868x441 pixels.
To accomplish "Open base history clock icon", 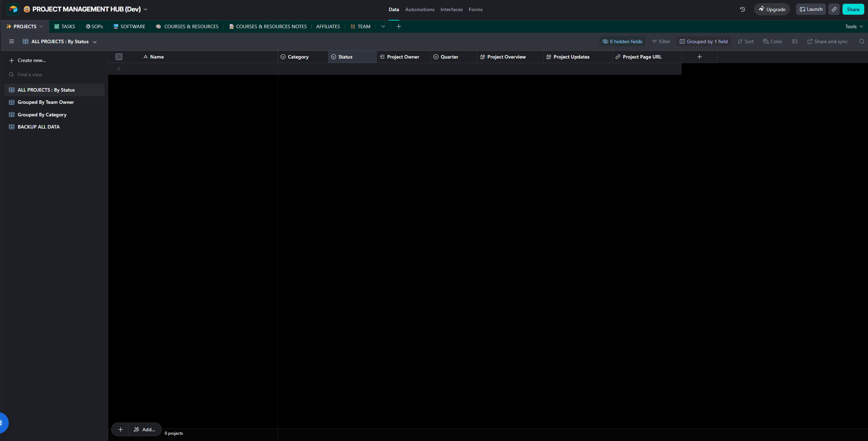I will coord(742,9).
